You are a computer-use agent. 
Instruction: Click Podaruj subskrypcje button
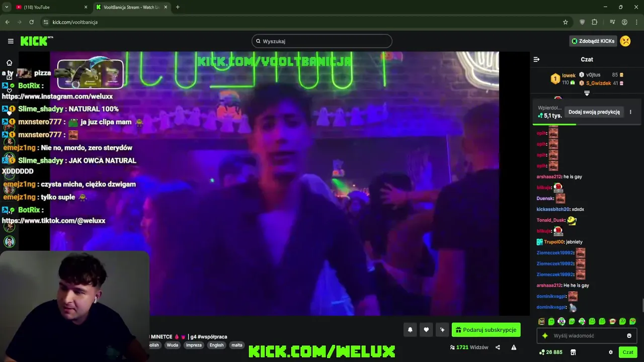tap(486, 330)
